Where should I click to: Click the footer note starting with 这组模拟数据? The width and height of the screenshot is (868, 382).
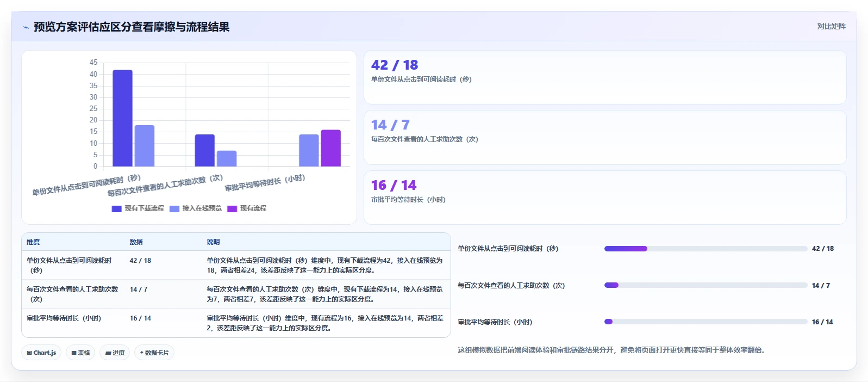click(x=613, y=350)
